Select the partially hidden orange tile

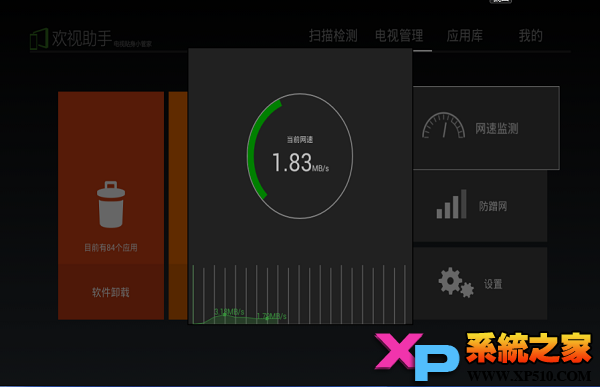[x=178, y=206]
